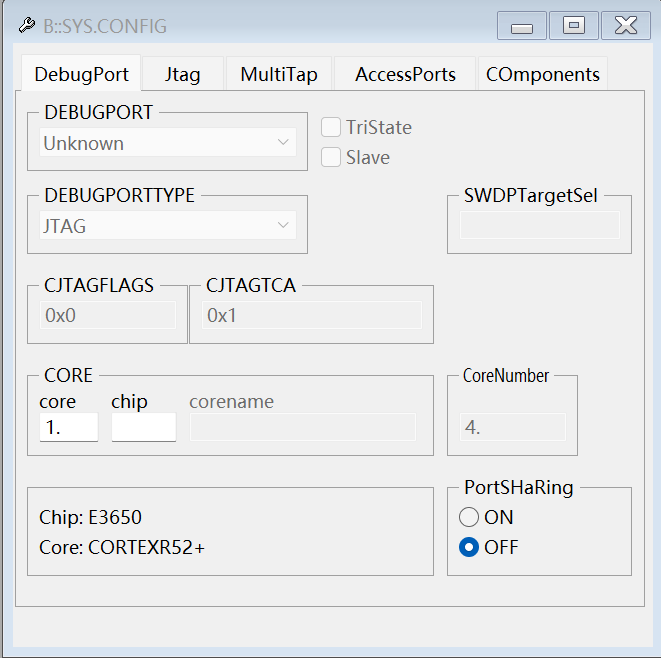Show the COmponents tab

click(543, 74)
